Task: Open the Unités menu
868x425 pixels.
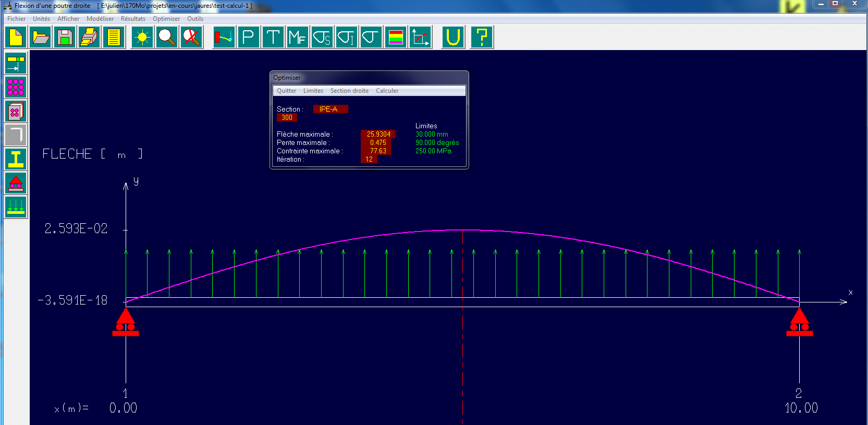Action: (42, 19)
